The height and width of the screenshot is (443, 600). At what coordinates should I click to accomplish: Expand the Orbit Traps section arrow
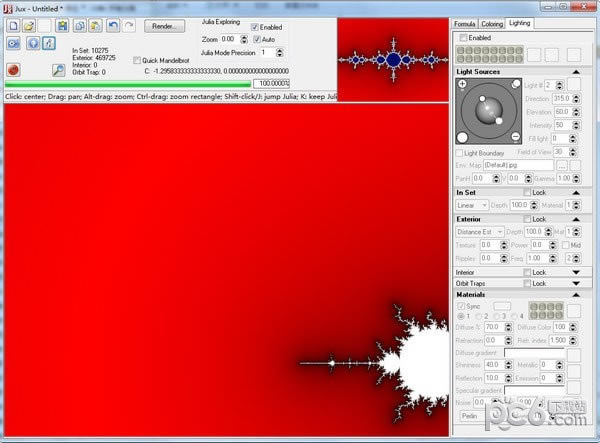576,284
